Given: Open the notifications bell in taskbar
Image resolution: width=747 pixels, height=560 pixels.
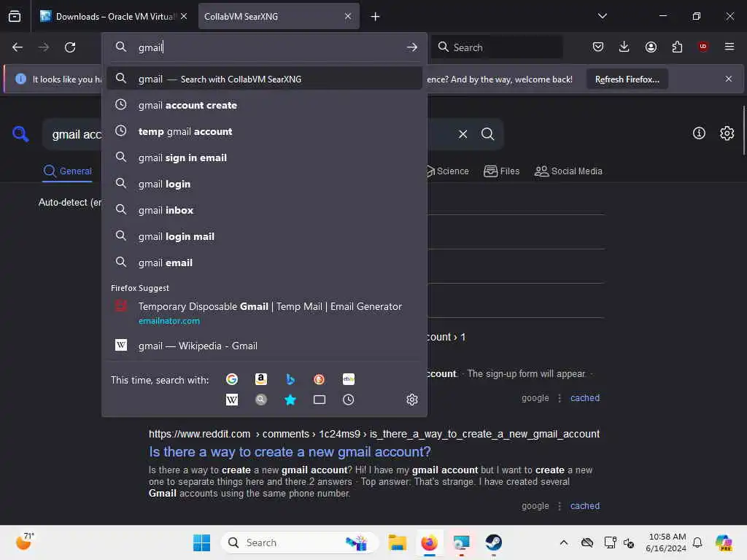Looking at the screenshot, I should (697, 542).
